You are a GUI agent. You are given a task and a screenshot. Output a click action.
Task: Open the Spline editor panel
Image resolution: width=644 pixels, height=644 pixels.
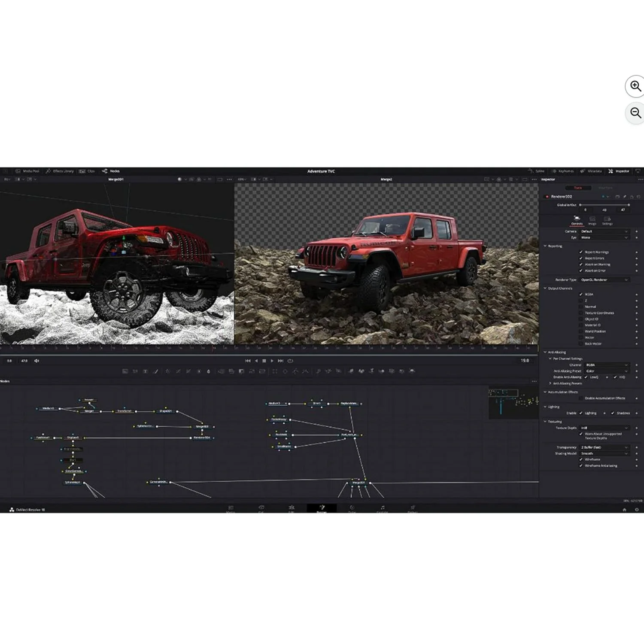pyautogui.click(x=537, y=171)
